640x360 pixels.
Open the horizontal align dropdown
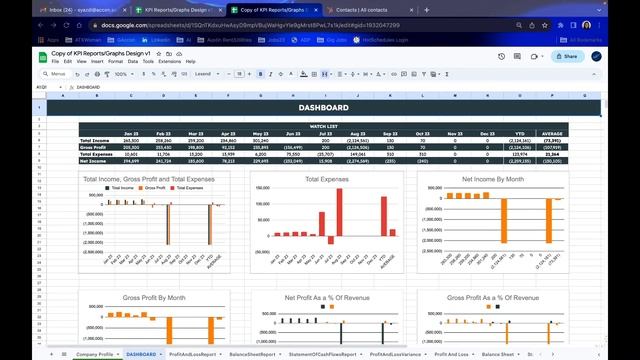click(x=342, y=74)
